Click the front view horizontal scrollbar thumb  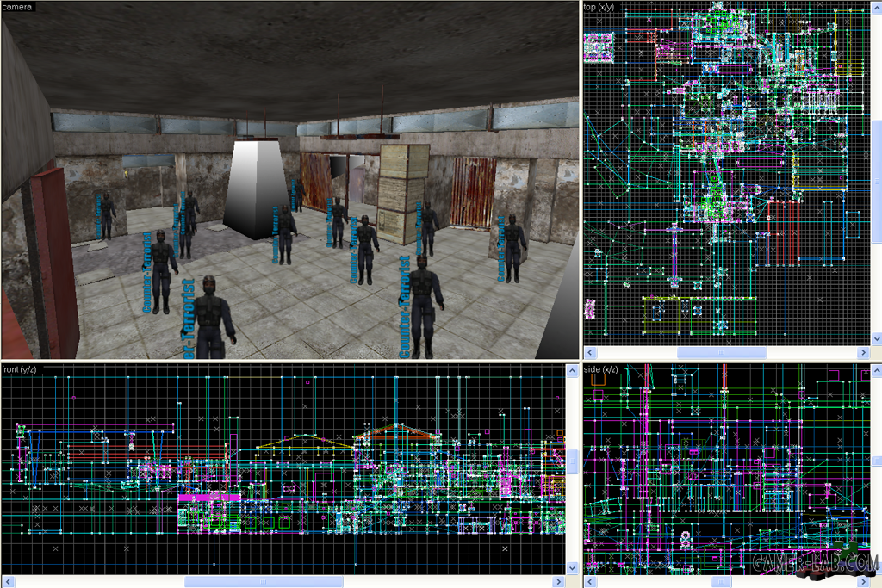(x=264, y=582)
